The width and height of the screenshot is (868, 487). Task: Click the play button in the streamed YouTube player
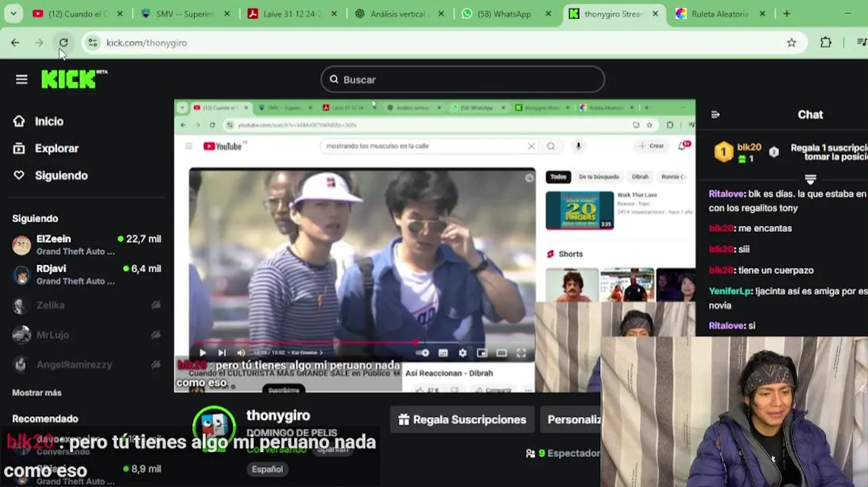202,352
